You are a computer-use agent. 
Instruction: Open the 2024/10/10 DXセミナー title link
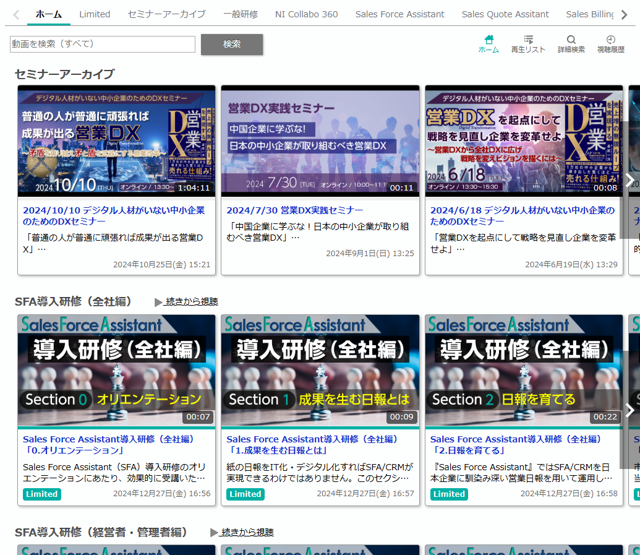tap(114, 215)
